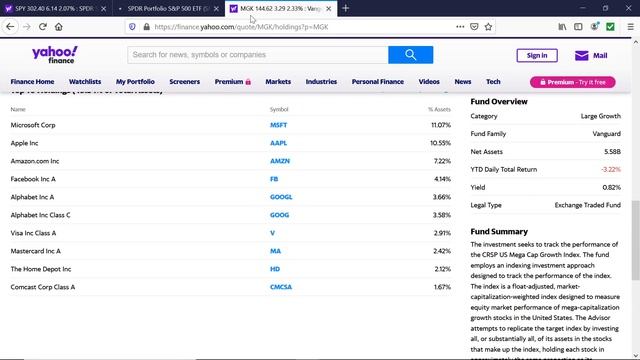Click the browser Forward arrow
This screenshot has width=640, height=360.
[x=27, y=27]
